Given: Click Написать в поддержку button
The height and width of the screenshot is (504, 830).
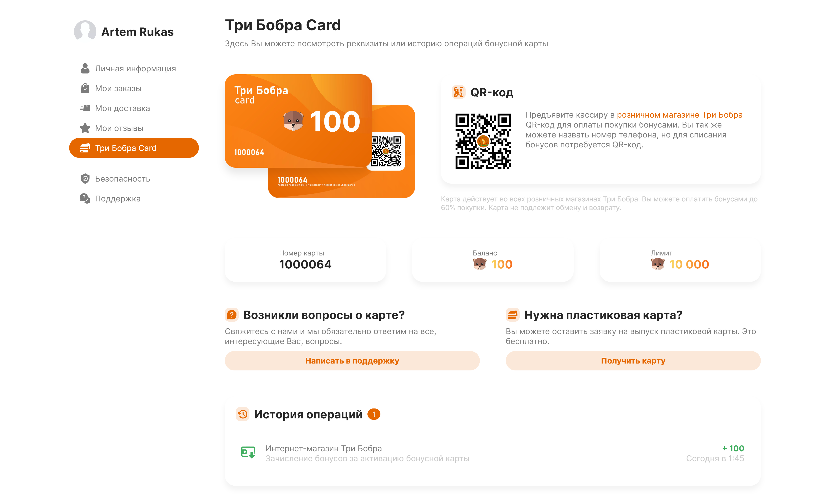Looking at the screenshot, I should click(352, 361).
